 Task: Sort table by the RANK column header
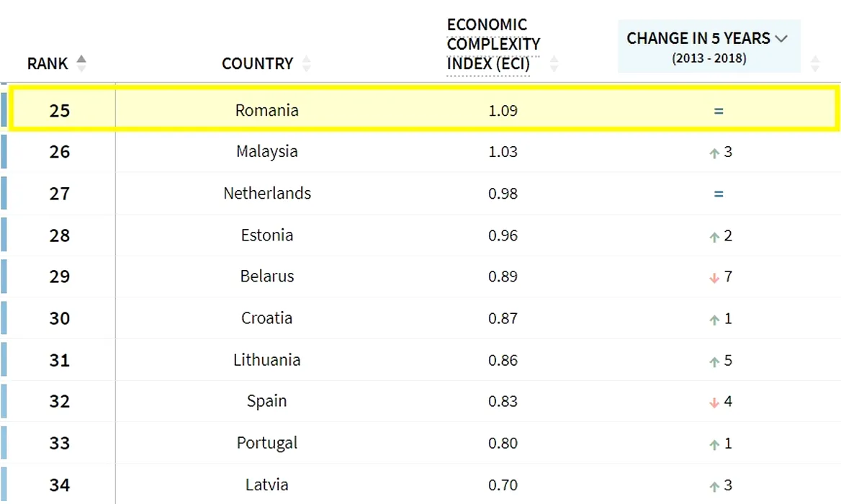point(48,63)
